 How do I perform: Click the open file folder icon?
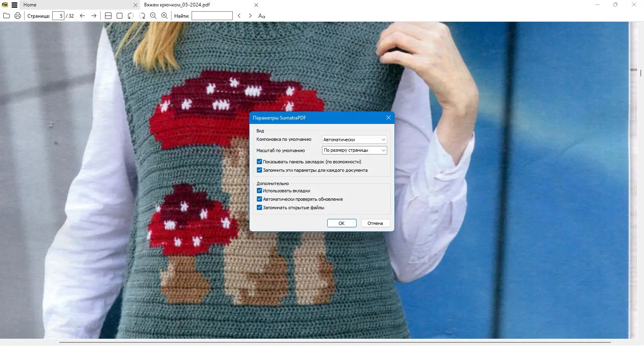tap(6, 16)
